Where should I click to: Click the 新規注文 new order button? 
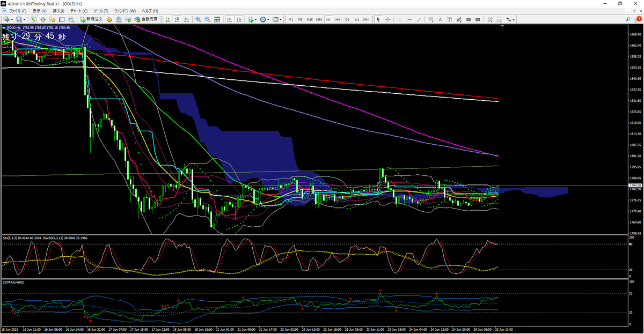click(91, 19)
